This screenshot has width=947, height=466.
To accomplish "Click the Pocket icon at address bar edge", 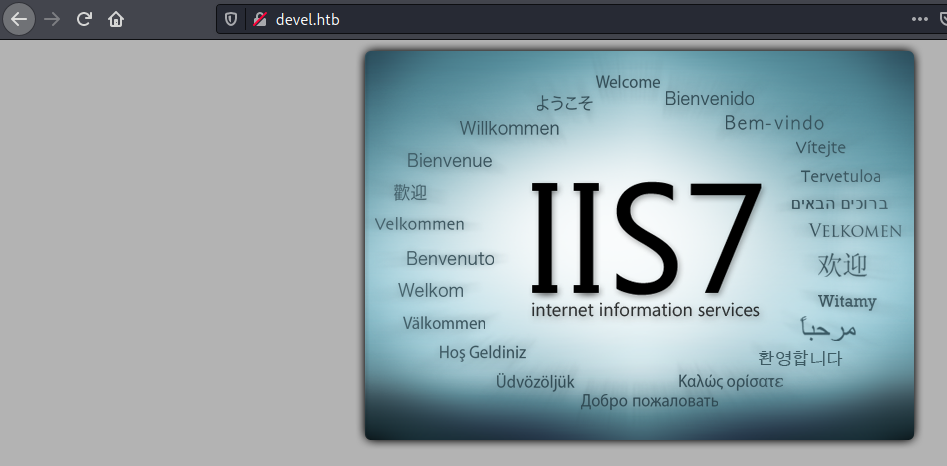I will pyautogui.click(x=942, y=19).
